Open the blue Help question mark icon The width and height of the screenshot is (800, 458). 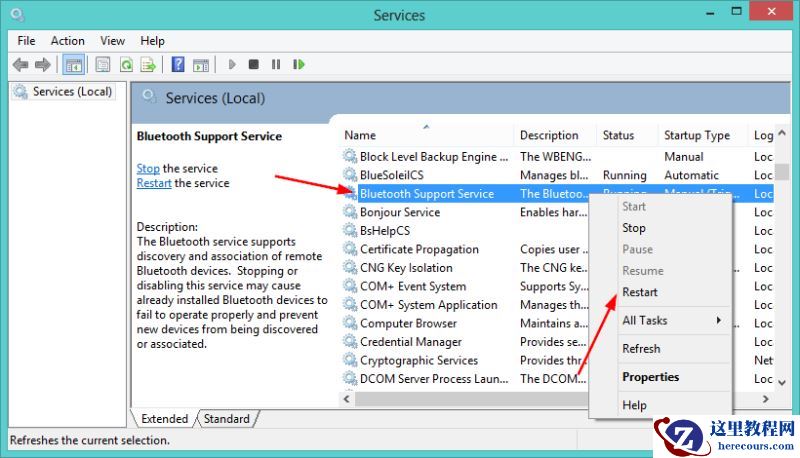click(178, 65)
